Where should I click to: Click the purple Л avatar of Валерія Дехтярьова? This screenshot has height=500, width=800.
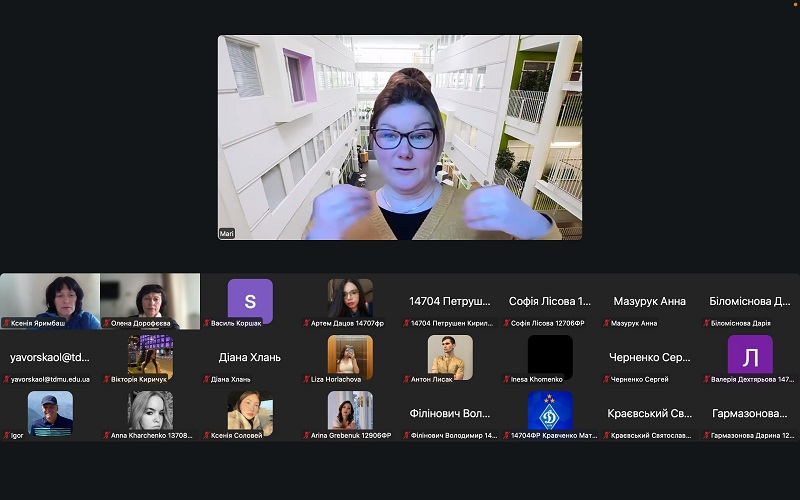click(x=750, y=356)
